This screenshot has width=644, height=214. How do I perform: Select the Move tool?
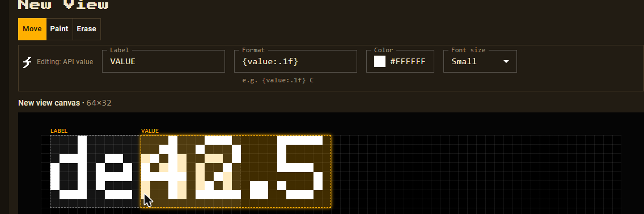pyautogui.click(x=32, y=29)
